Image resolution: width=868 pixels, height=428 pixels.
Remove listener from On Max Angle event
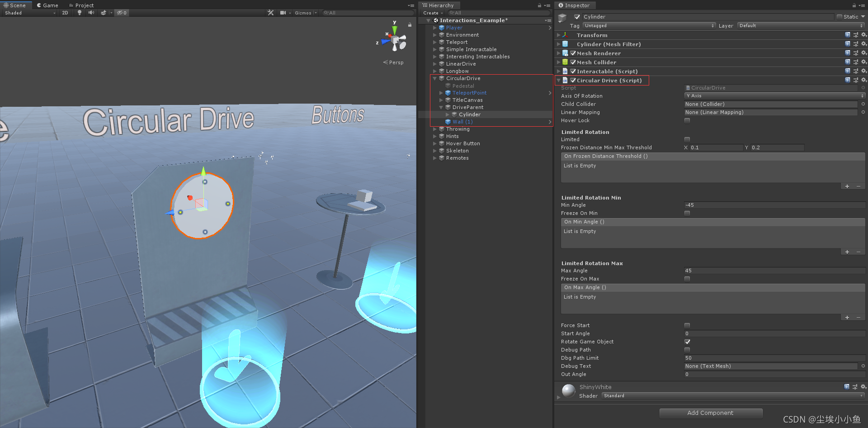click(858, 318)
